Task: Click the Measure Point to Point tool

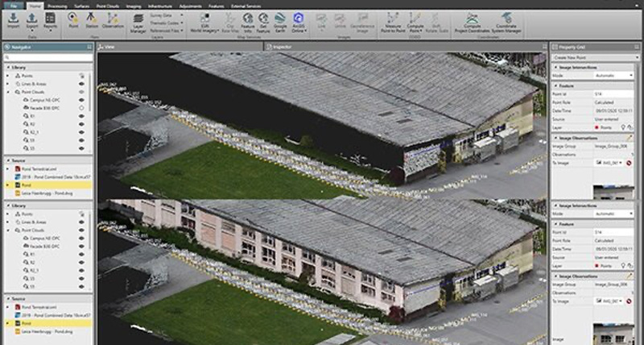Action: [394, 20]
